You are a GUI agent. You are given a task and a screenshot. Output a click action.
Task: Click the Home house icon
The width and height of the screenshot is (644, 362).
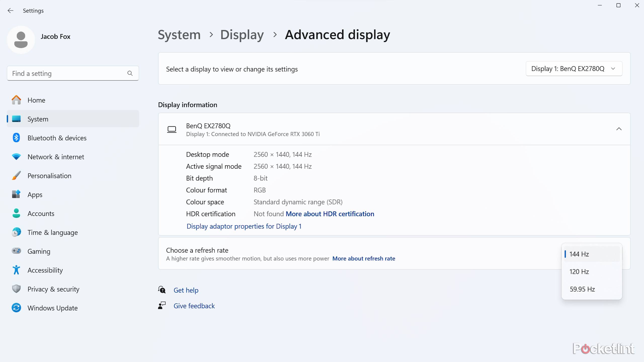click(x=16, y=100)
